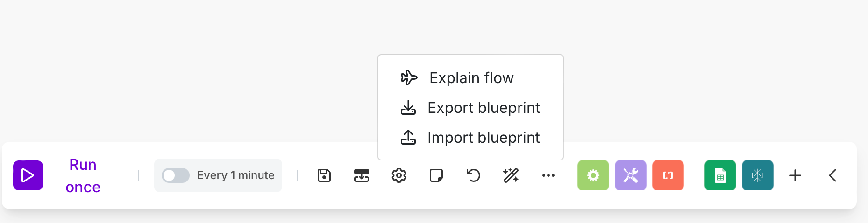
Task: Click the auto-align tray icon
Action: click(362, 175)
